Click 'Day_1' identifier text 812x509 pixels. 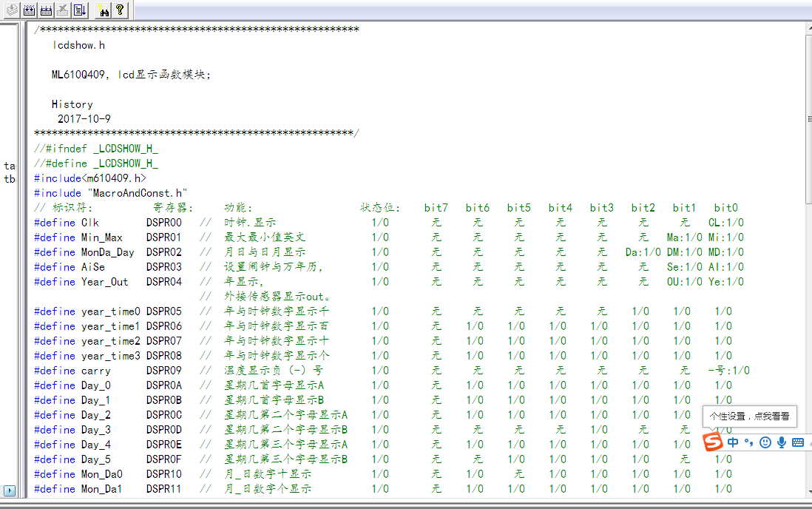96,401
